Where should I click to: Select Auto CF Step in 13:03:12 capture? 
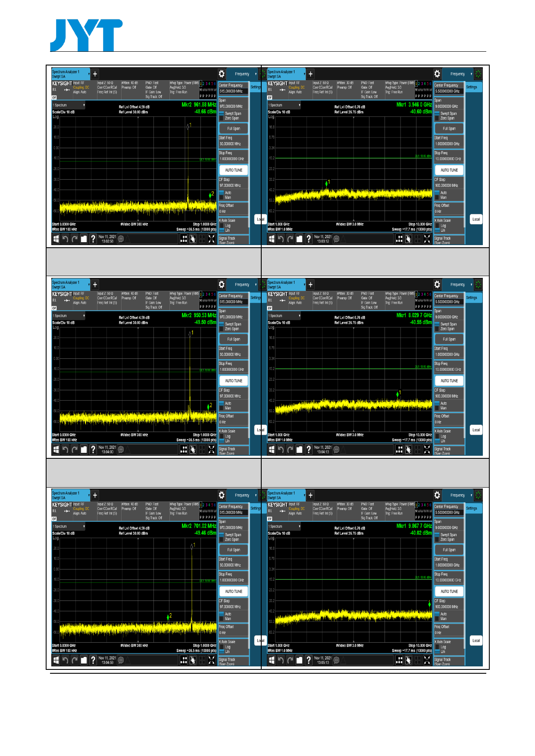(x=441, y=193)
